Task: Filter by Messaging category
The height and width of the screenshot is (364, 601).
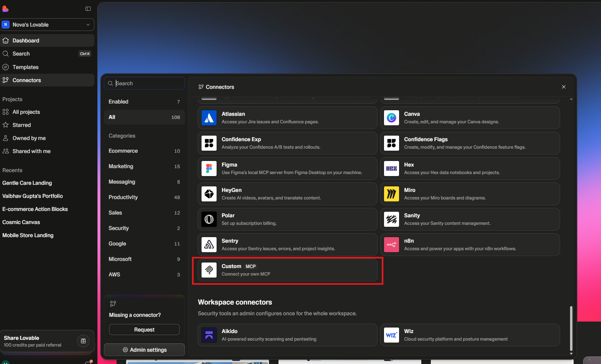Action: pyautogui.click(x=144, y=182)
